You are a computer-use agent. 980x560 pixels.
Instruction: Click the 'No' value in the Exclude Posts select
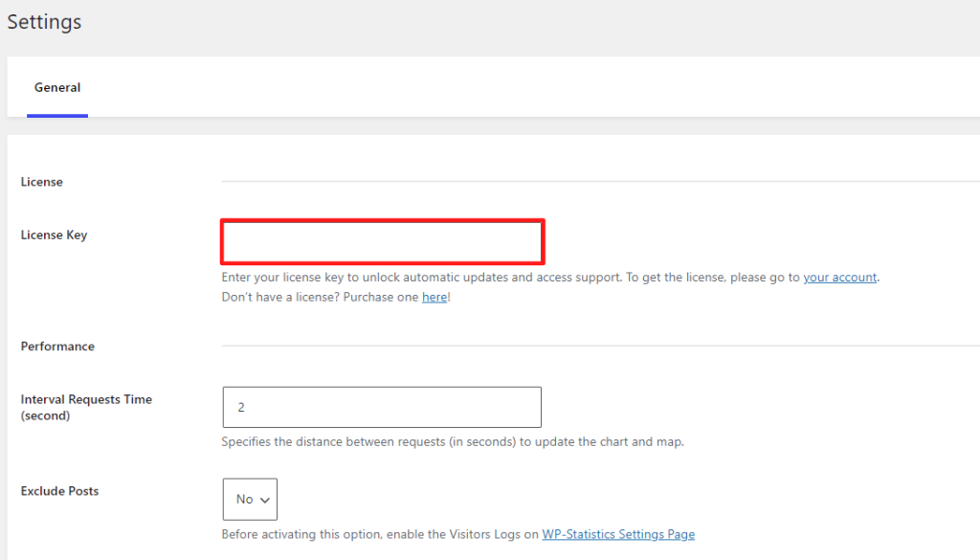(244, 500)
